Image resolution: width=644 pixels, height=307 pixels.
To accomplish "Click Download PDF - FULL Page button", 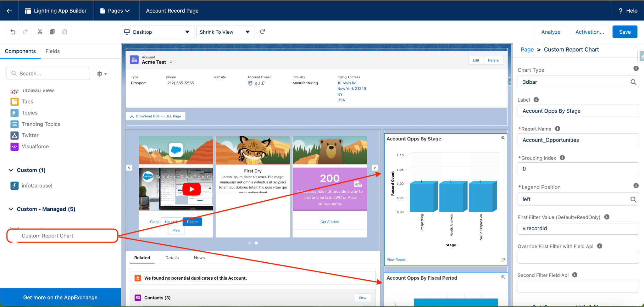I will pos(156,116).
